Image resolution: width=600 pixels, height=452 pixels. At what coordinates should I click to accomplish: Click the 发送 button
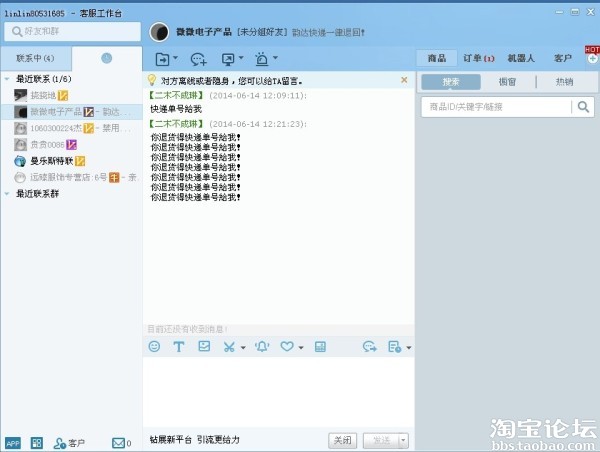381,441
